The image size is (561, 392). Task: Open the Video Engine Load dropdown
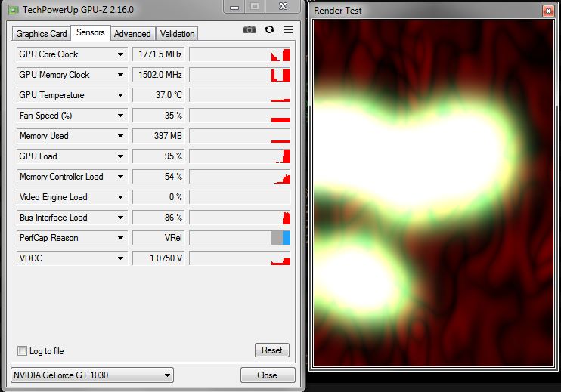(x=120, y=197)
